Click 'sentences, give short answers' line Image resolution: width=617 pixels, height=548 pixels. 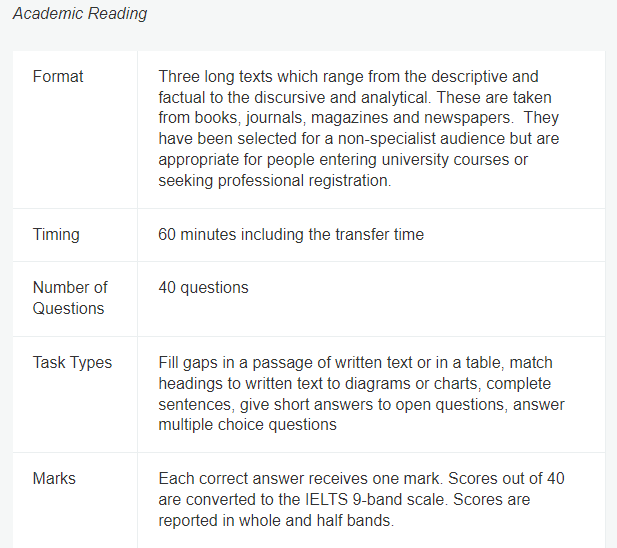point(361,404)
